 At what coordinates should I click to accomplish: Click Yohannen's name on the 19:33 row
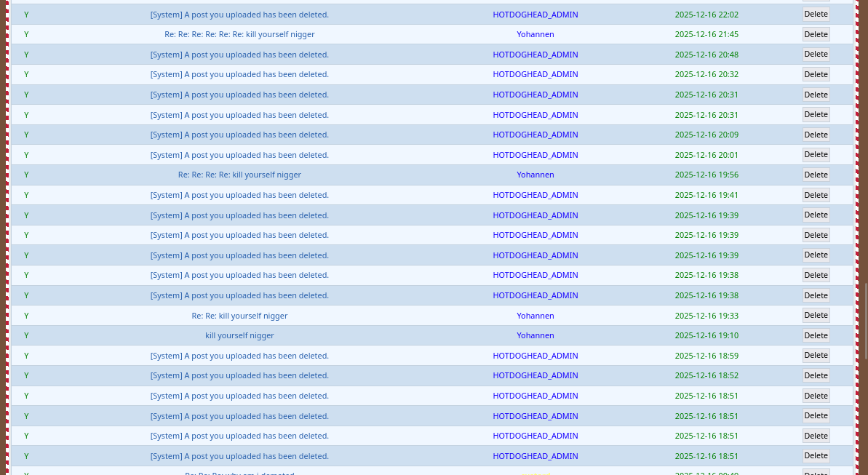pos(535,316)
